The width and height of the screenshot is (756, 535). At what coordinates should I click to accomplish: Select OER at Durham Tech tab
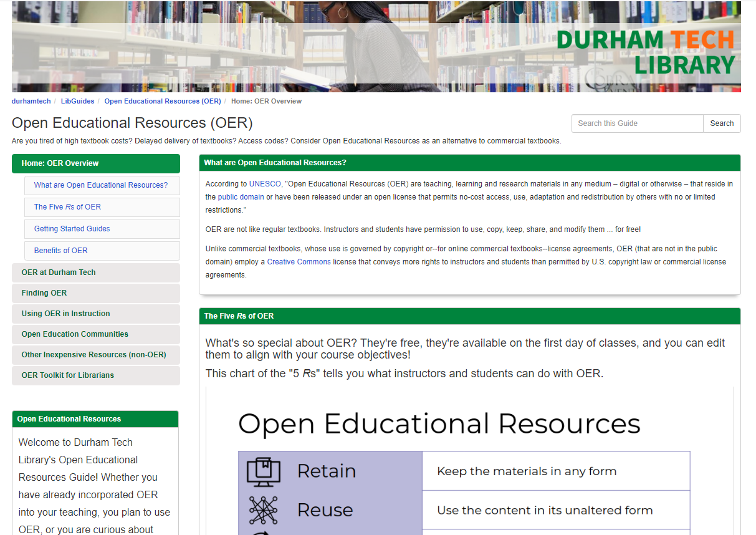pyautogui.click(x=96, y=272)
